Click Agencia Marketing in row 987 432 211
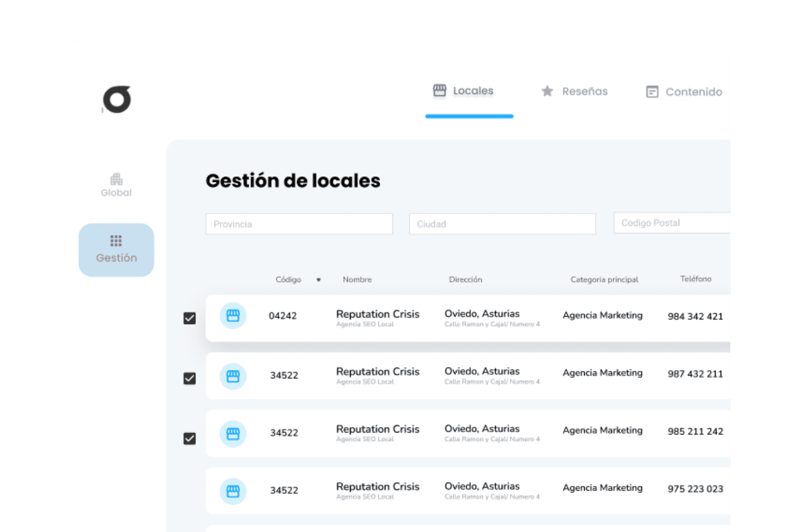Screen dimensions: 788x532 (603, 373)
